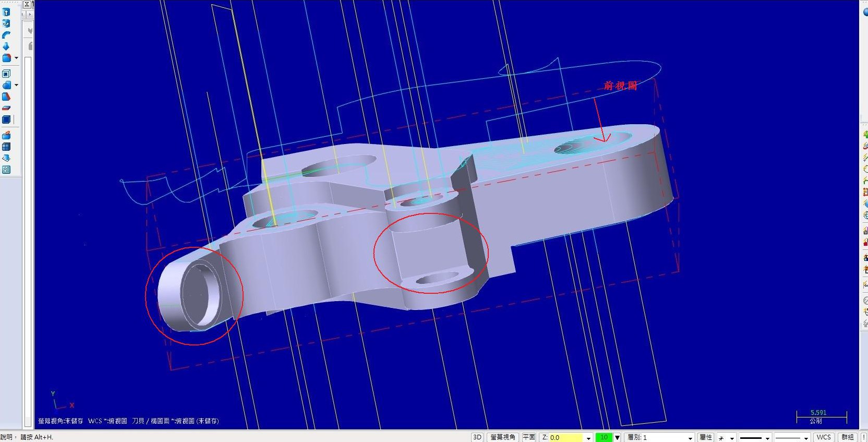868x442 pixels.
Task: Click the green color 10 swatch
Action: (x=604, y=437)
